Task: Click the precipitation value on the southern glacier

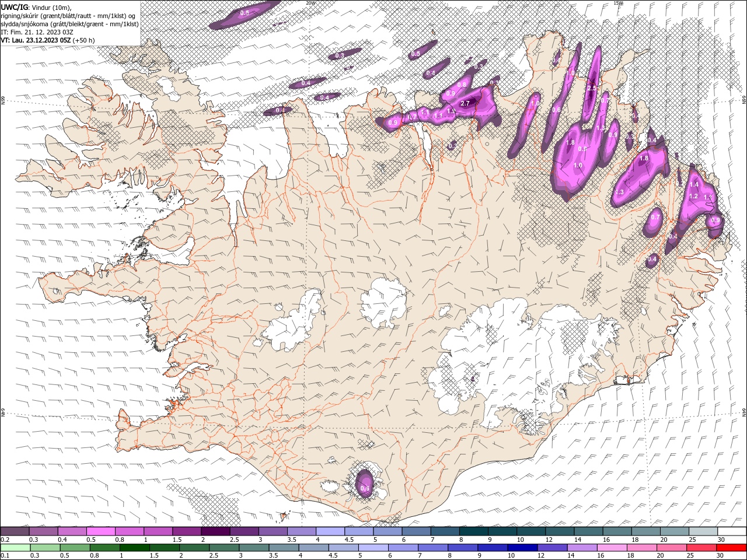Action: (365, 488)
